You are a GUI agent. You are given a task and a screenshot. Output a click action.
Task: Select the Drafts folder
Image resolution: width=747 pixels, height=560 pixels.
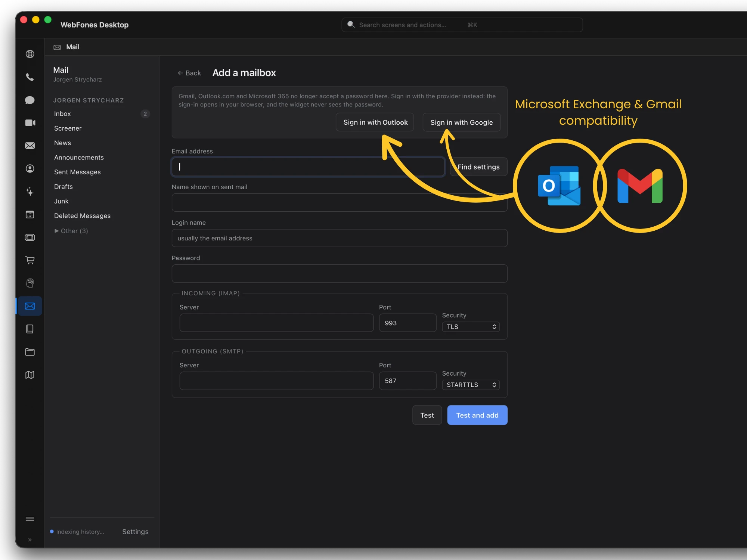tap(102, 187)
